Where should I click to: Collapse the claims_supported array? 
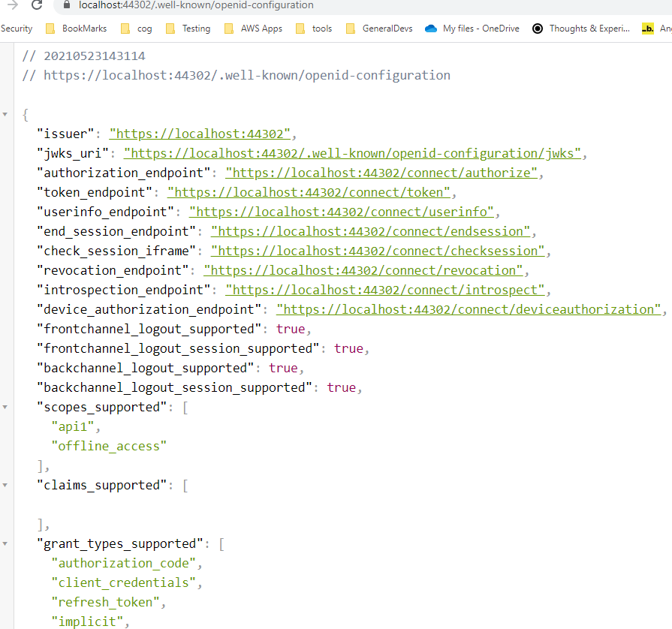click(6, 485)
